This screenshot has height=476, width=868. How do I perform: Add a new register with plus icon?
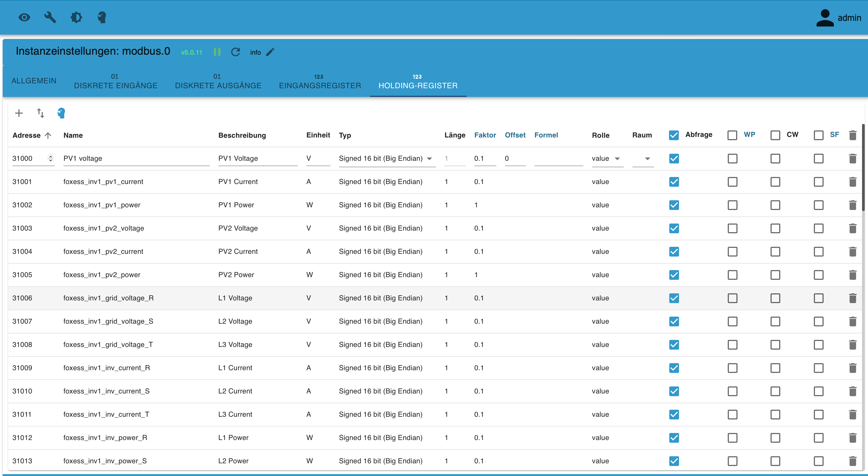point(19,113)
